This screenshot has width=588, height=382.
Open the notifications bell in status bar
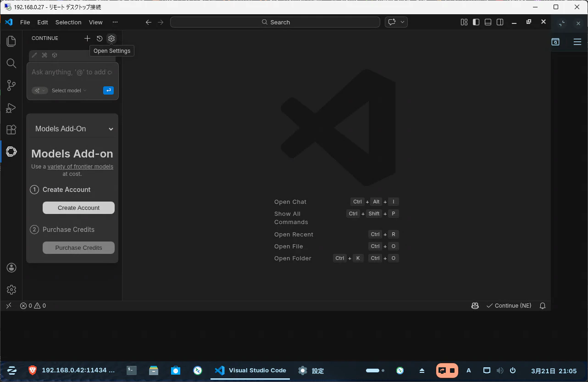[543, 306]
